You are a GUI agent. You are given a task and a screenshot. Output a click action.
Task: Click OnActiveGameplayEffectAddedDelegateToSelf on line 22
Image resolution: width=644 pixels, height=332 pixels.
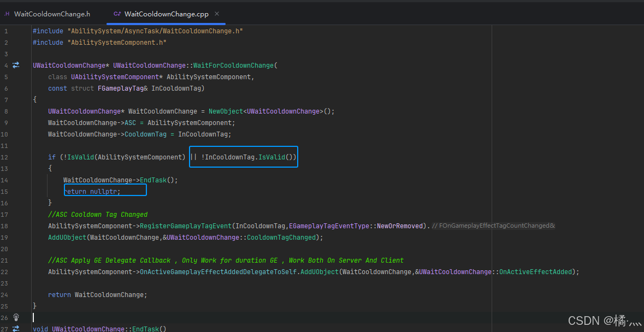click(x=218, y=272)
